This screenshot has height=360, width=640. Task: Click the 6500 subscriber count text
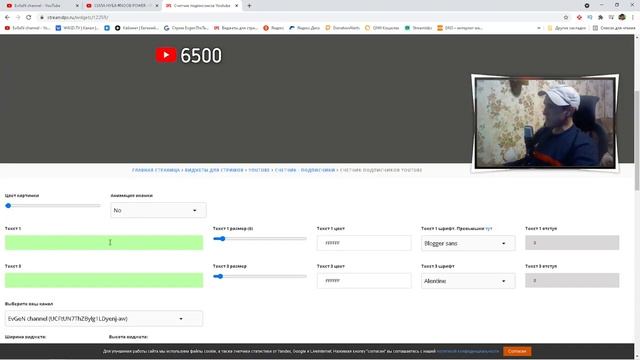[x=201, y=56]
